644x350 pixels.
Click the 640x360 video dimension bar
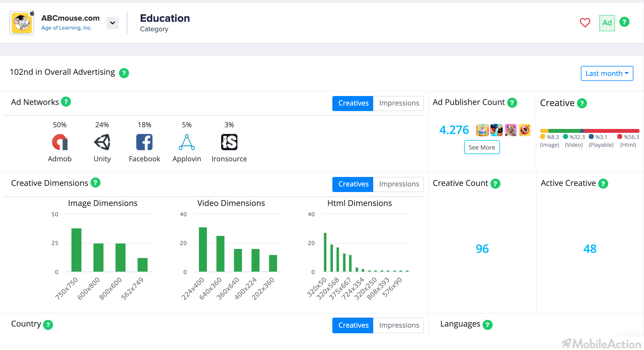(x=220, y=254)
